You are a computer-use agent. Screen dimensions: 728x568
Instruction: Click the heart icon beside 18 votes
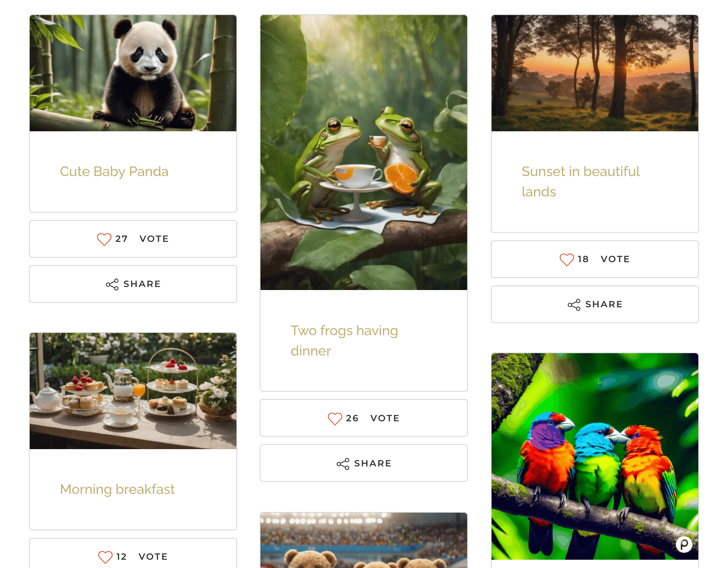(x=567, y=260)
